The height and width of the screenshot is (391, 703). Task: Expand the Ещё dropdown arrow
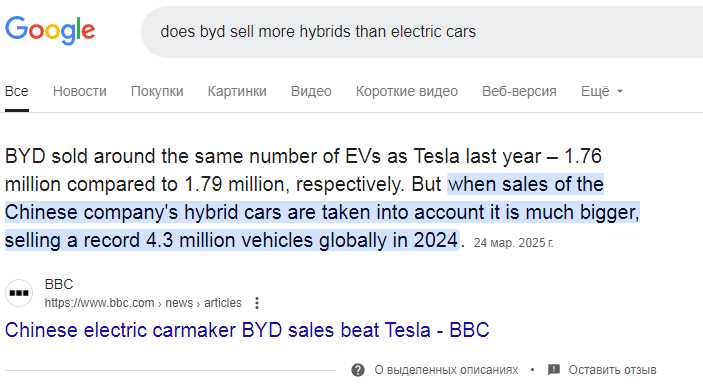point(620,91)
